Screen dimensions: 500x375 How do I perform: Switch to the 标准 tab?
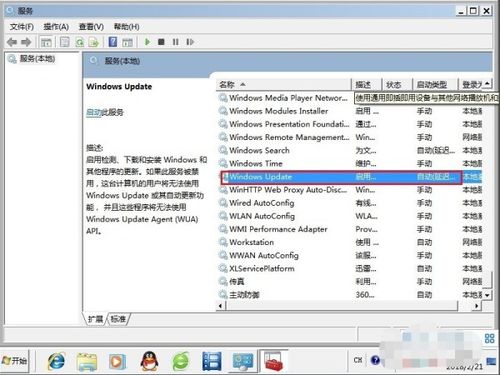coord(118,319)
